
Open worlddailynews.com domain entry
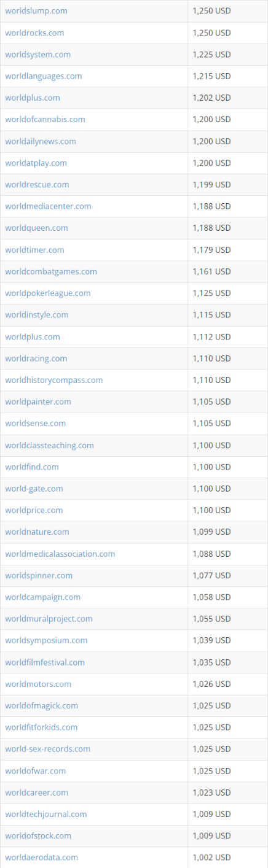tap(41, 141)
